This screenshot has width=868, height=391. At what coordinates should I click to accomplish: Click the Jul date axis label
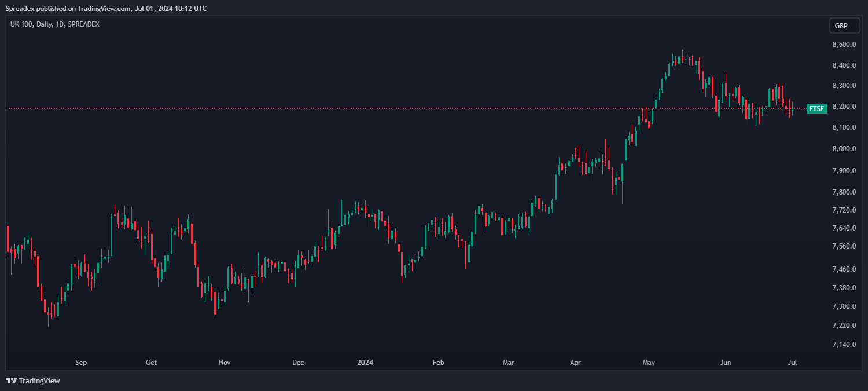coord(793,363)
